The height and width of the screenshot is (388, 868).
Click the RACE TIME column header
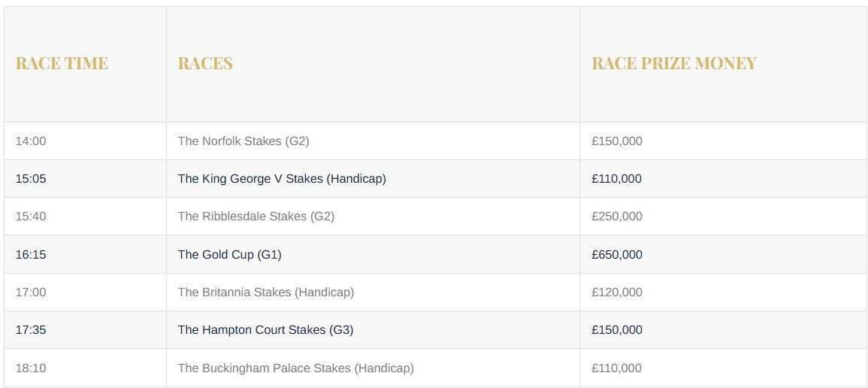pos(62,64)
